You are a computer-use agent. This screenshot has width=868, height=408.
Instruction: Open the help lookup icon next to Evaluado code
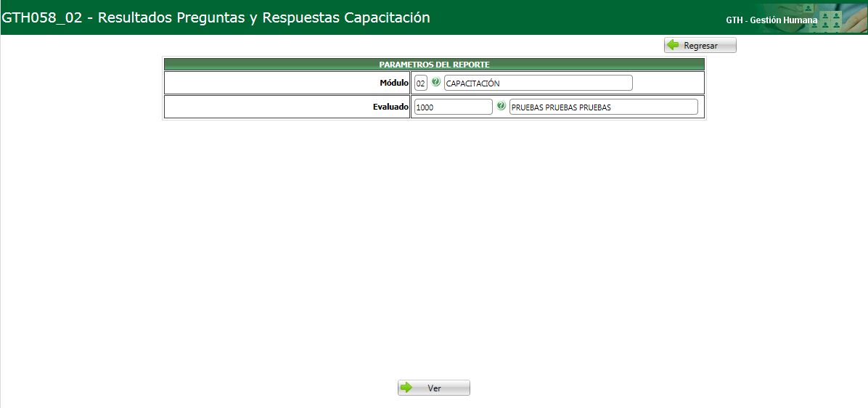501,106
